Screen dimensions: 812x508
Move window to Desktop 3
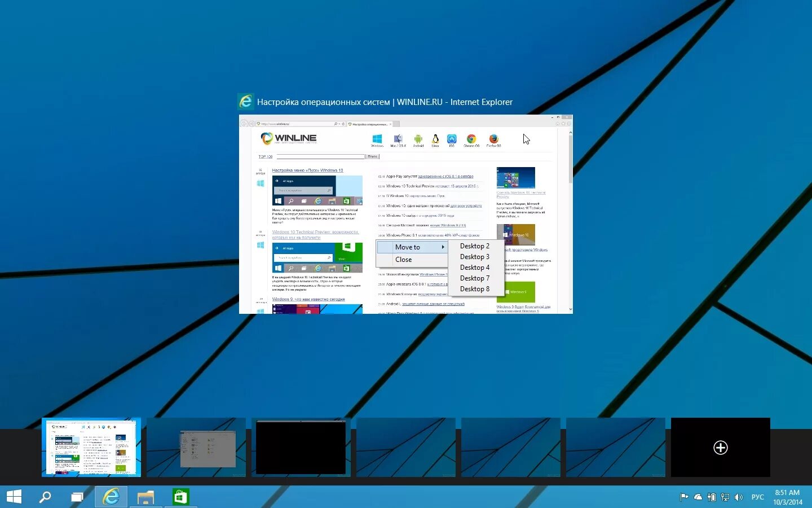click(x=474, y=257)
